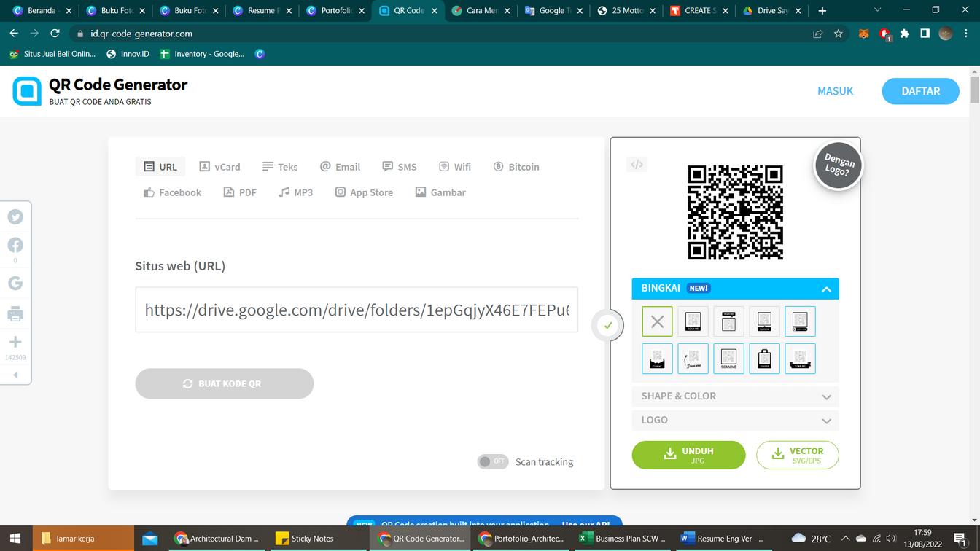Select the URL type tab
This screenshot has height=551, width=980.
click(x=160, y=167)
